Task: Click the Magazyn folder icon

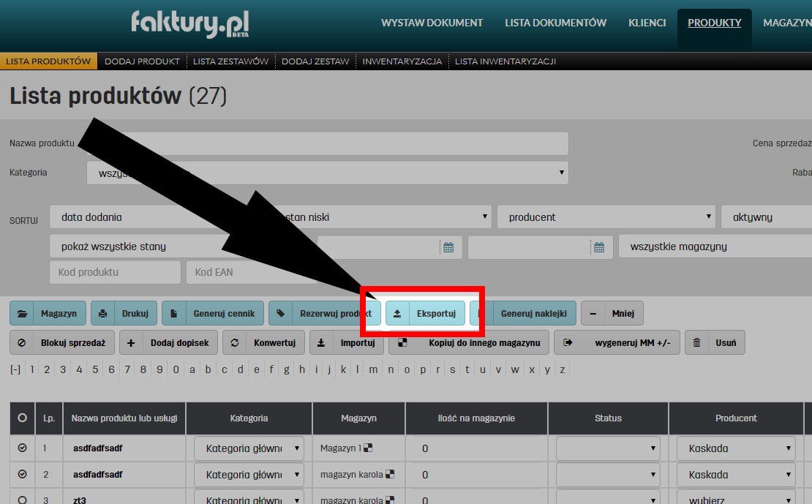Action: [x=24, y=313]
